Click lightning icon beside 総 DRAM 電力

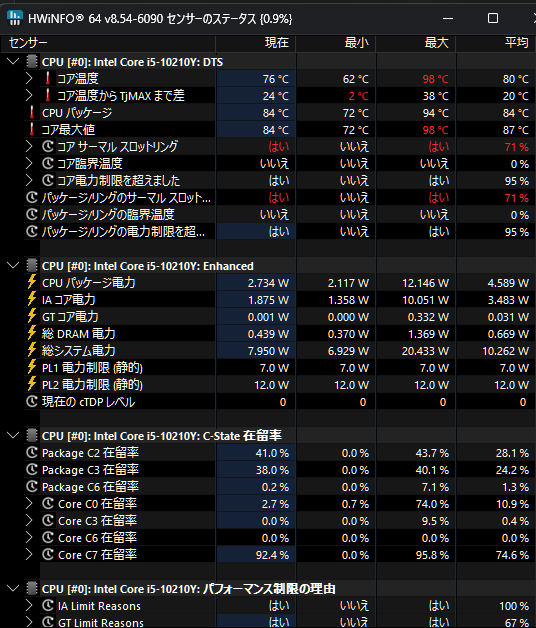pyautogui.click(x=32, y=333)
